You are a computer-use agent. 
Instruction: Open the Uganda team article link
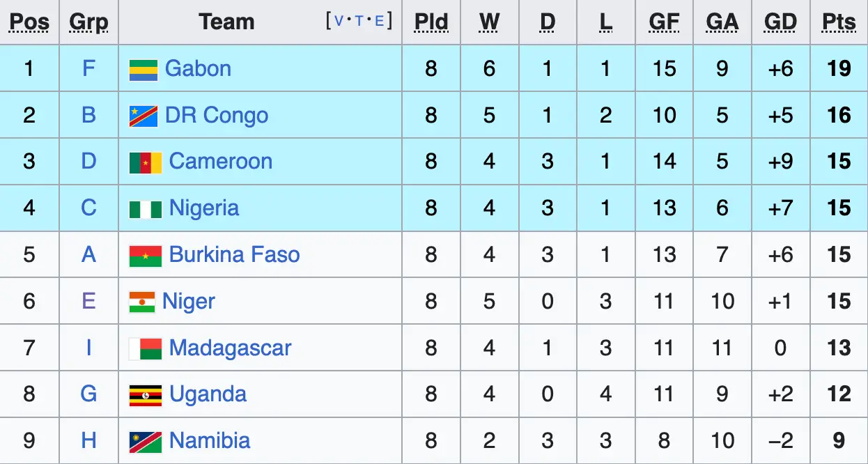209,394
